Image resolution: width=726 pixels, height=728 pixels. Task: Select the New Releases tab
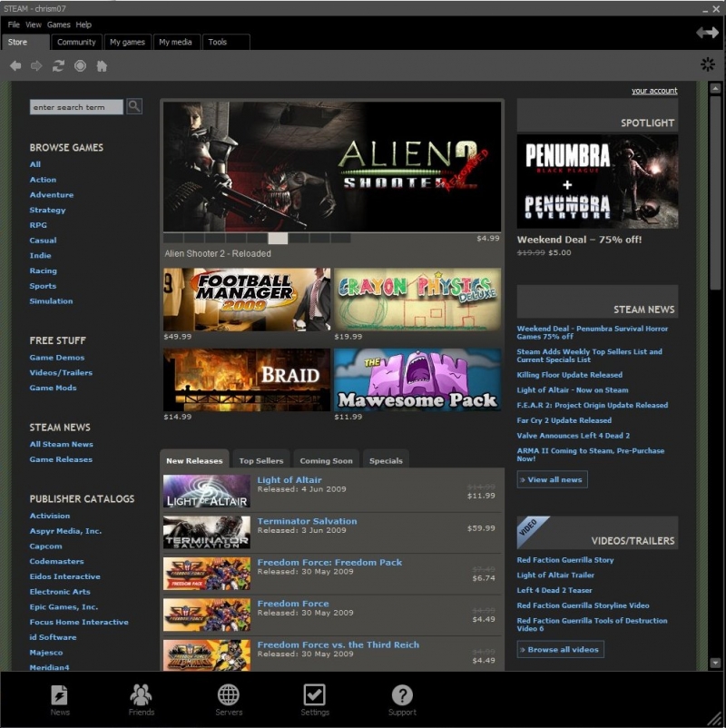coord(194,460)
